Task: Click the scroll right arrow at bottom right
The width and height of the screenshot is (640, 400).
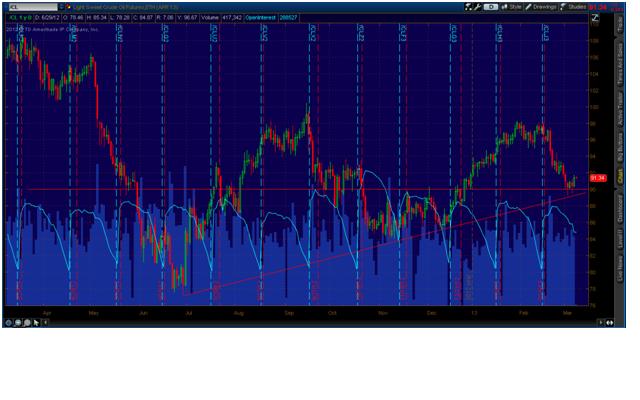Action: point(601,322)
